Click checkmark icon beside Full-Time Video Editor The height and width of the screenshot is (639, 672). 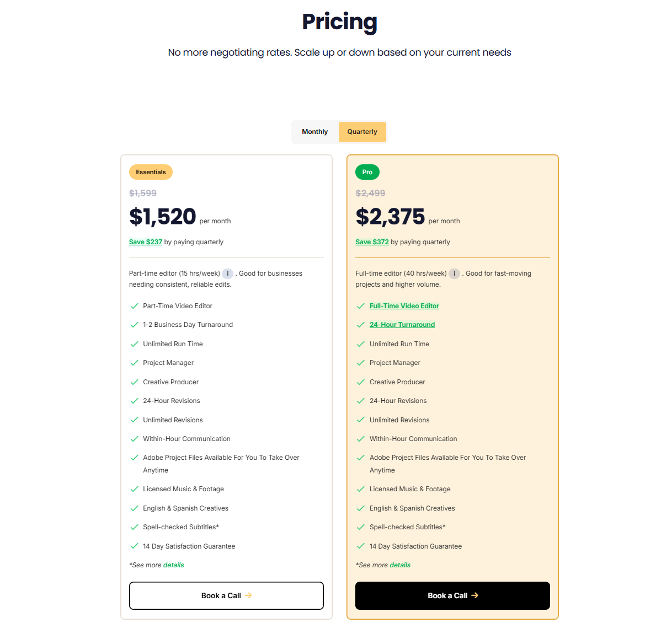pos(361,306)
